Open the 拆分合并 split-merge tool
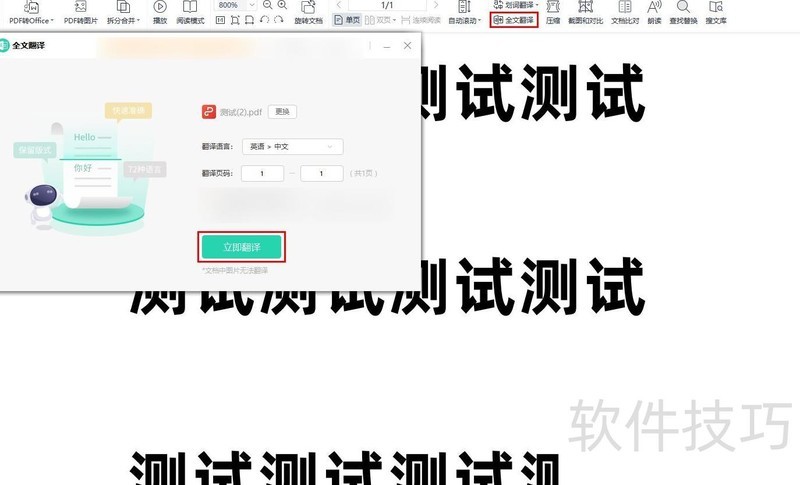The width and height of the screenshot is (800, 485). 123,13
